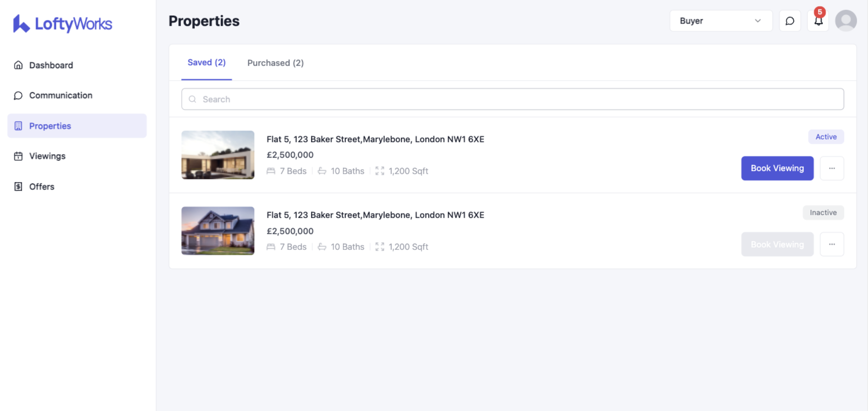This screenshot has height=411, width=868.
Task: Switch to the Purchased (2) tab
Action: point(275,63)
